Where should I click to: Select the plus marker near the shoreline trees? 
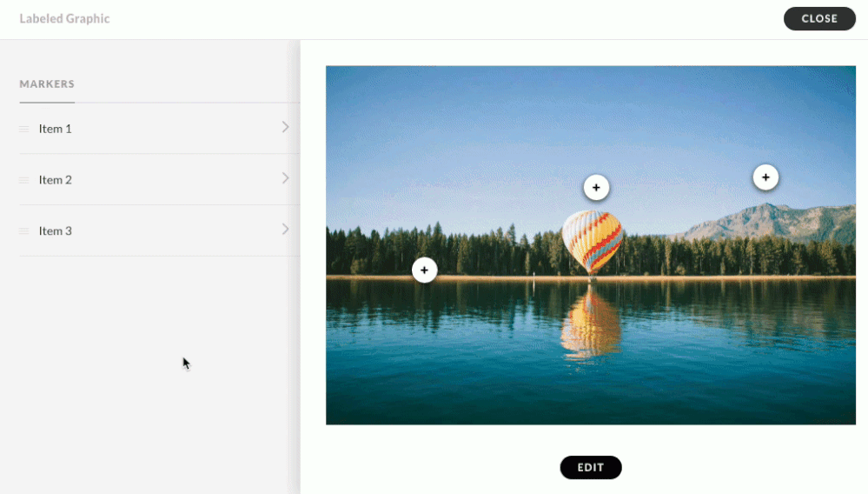click(x=425, y=270)
